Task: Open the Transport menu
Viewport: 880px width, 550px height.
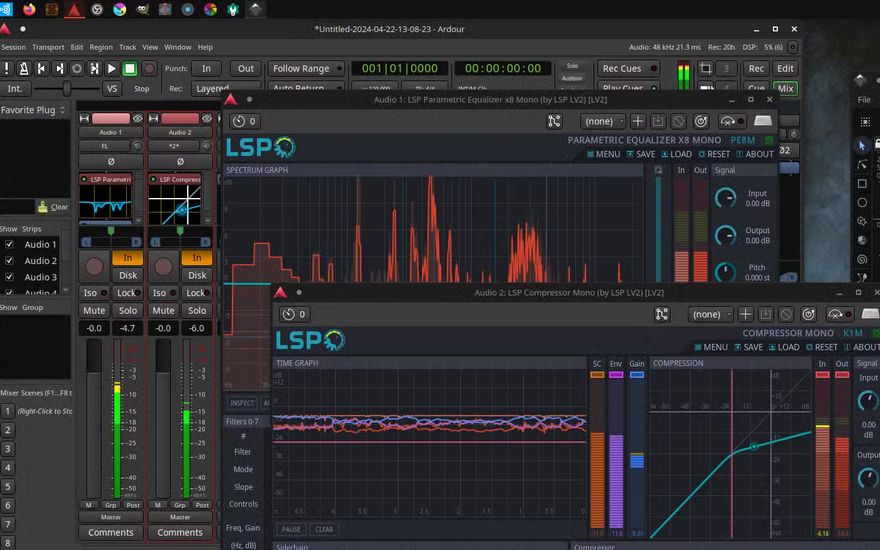Action: (48, 47)
